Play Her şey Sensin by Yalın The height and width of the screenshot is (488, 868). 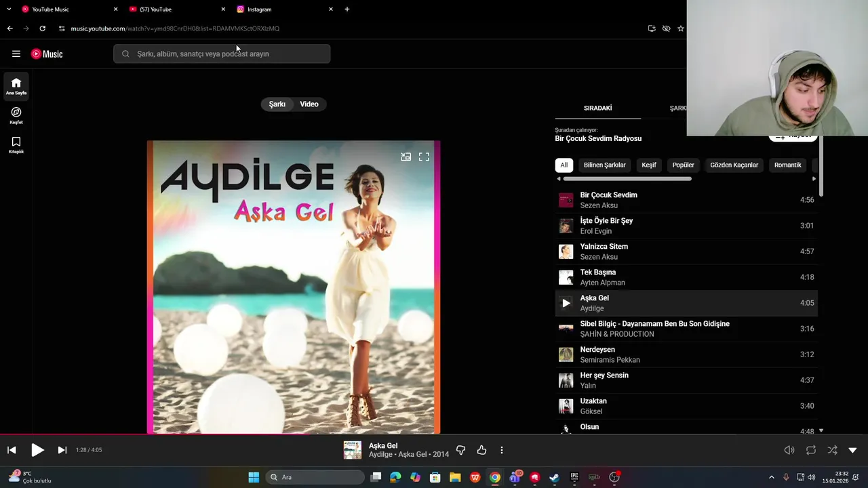(x=686, y=380)
